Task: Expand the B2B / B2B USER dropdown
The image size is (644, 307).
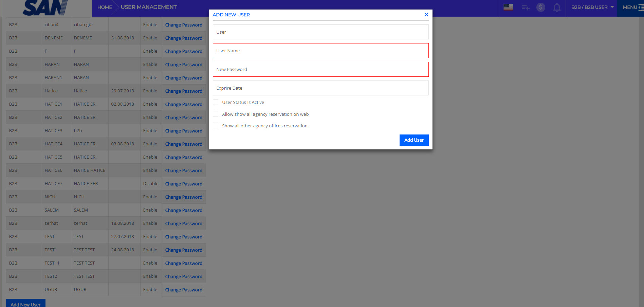Action: tap(592, 7)
